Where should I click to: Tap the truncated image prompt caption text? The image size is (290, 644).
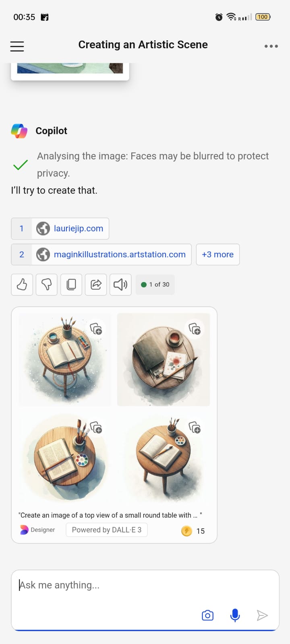[x=110, y=515]
